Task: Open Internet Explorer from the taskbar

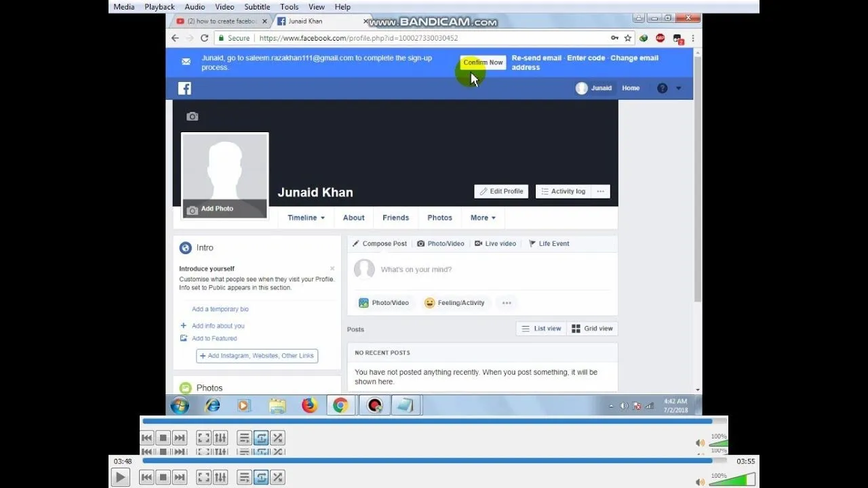Action: (x=212, y=405)
